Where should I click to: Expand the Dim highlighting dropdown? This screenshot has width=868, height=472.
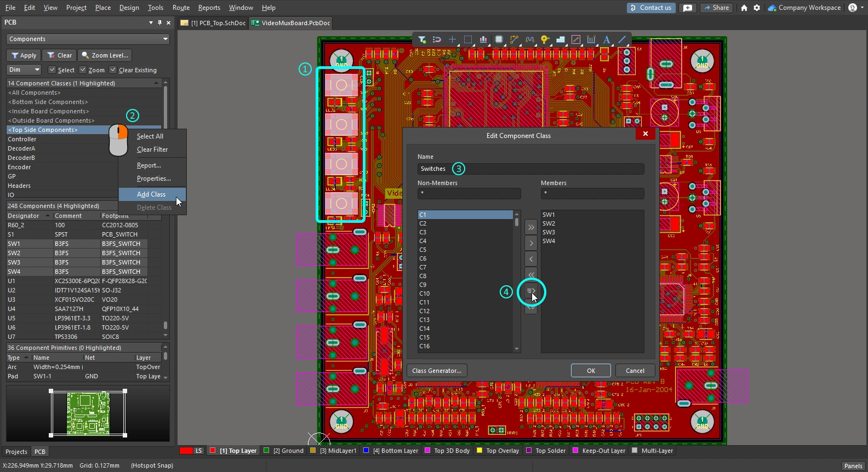point(24,70)
